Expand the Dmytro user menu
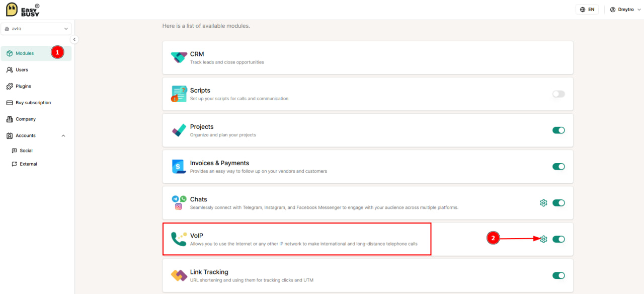The width and height of the screenshot is (644, 294). point(625,10)
